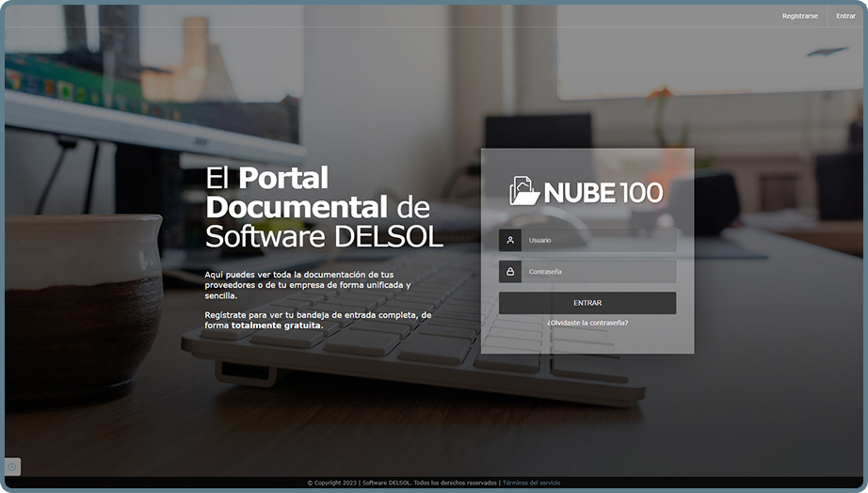Open the Términos del servicio footer link

(531, 483)
